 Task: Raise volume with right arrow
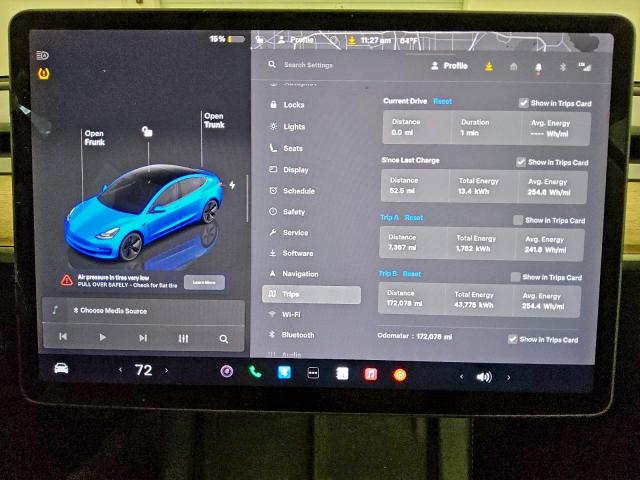tap(508, 378)
